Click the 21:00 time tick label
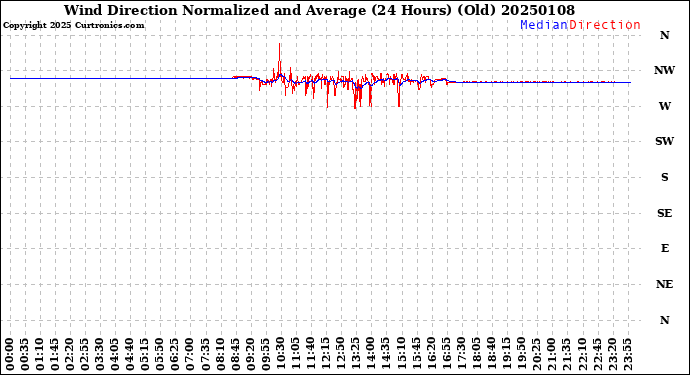Screen dimensions: 690x375 pos(551,354)
